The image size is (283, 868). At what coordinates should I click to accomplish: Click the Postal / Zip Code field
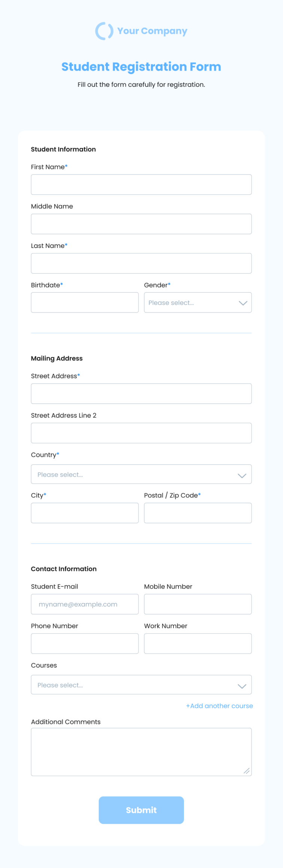[198, 513]
